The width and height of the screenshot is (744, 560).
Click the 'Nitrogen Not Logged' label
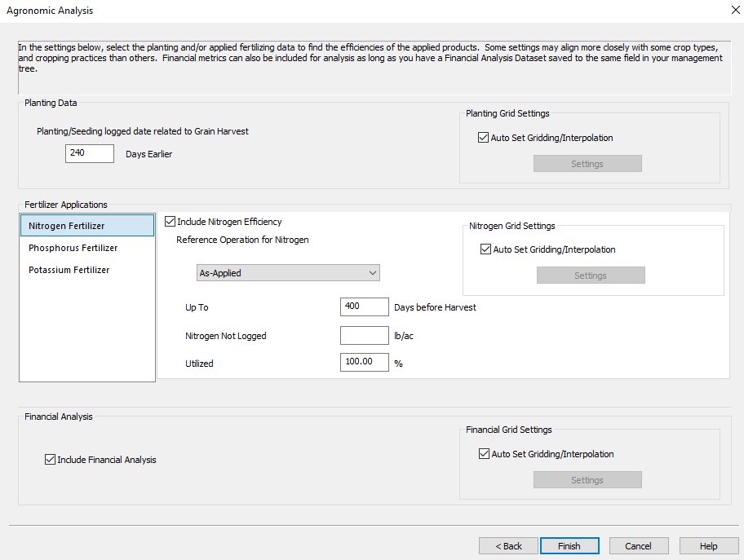[226, 336]
